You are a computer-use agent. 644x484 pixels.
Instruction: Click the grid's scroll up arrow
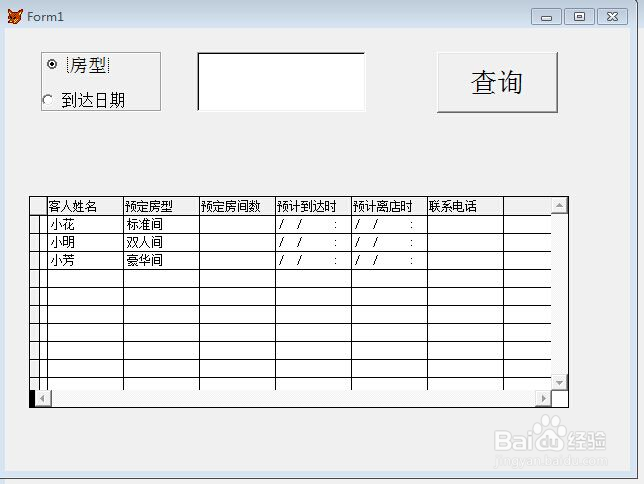[x=559, y=205]
